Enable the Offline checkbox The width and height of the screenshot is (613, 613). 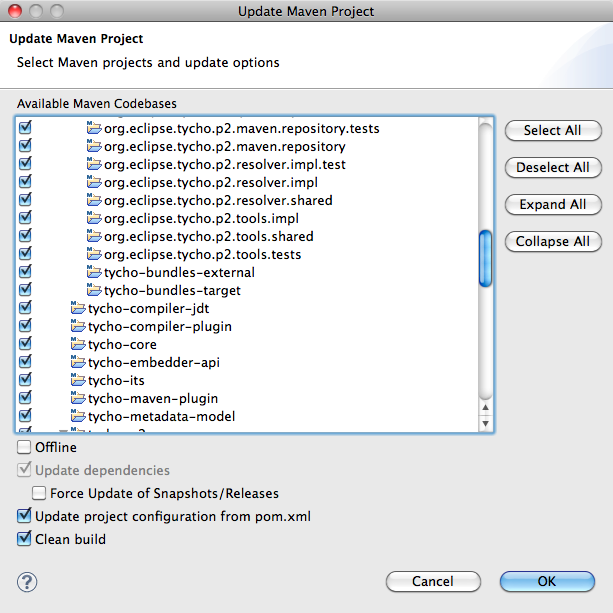click(25, 447)
